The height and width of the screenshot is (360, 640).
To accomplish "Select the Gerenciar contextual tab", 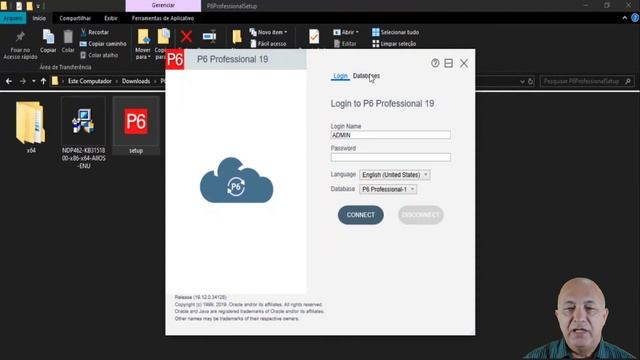I will [x=163, y=5].
